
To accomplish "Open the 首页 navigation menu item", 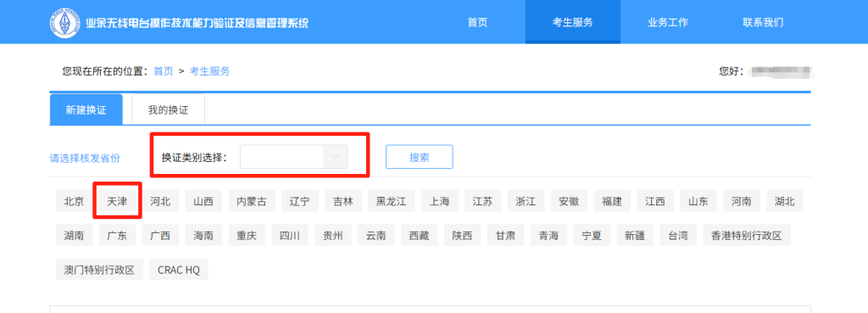I will (x=478, y=22).
